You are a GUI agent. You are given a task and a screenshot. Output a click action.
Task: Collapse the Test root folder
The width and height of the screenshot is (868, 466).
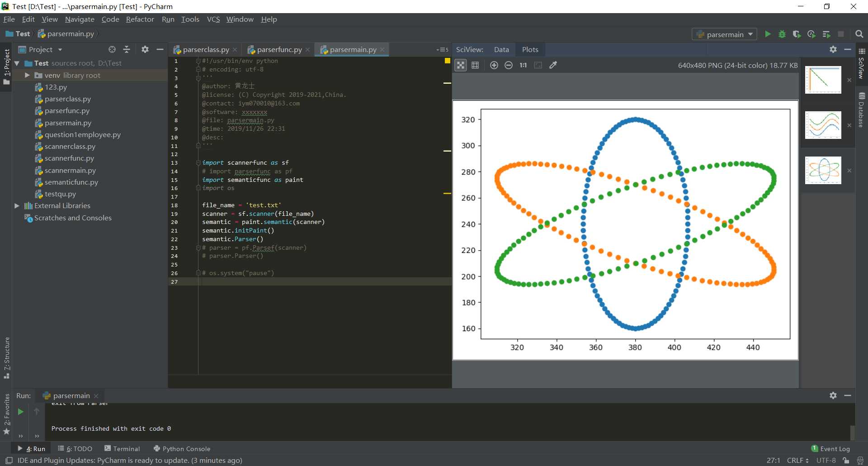pyautogui.click(x=17, y=63)
